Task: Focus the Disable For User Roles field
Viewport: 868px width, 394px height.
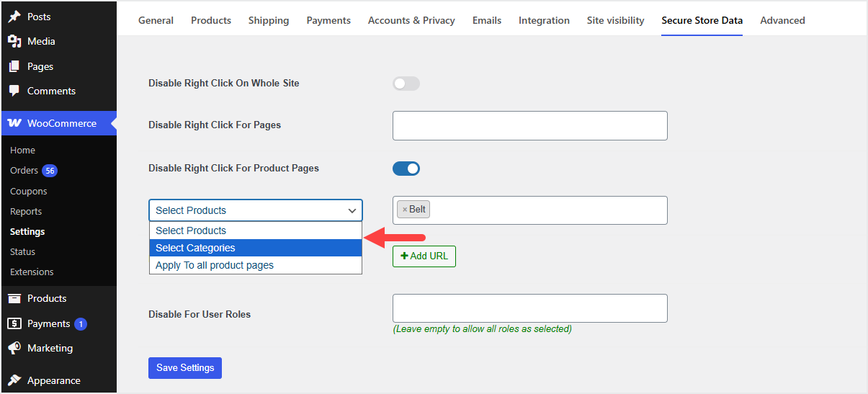Action: point(529,308)
